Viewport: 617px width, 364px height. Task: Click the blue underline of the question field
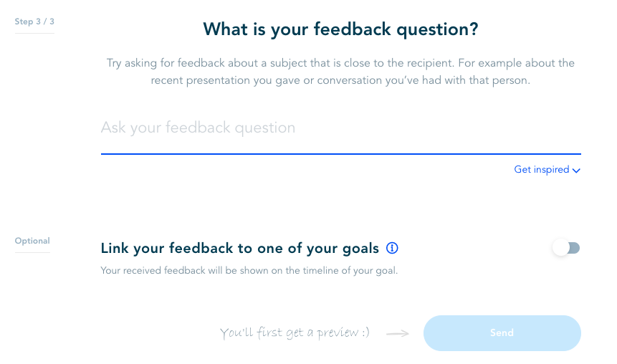tap(341, 154)
